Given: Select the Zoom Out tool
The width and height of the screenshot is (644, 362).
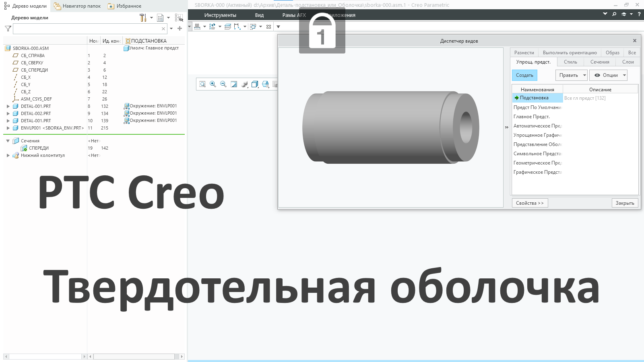Looking at the screenshot, I should point(223,84).
